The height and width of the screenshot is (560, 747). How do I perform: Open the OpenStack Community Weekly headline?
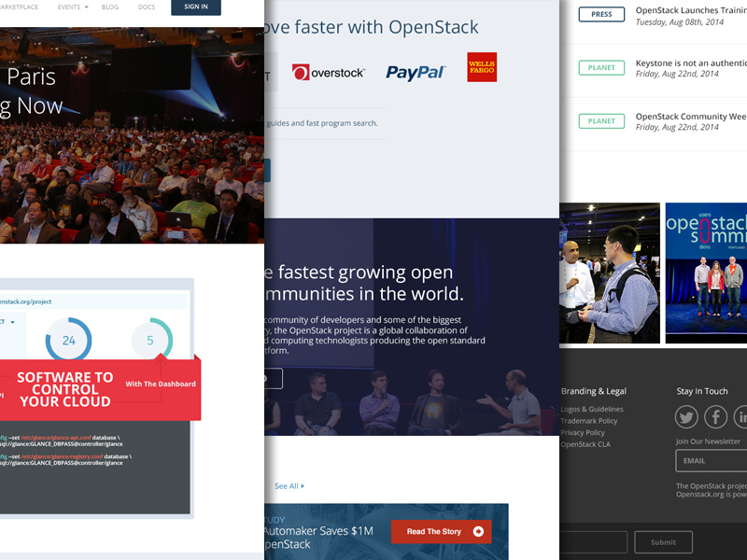click(691, 116)
